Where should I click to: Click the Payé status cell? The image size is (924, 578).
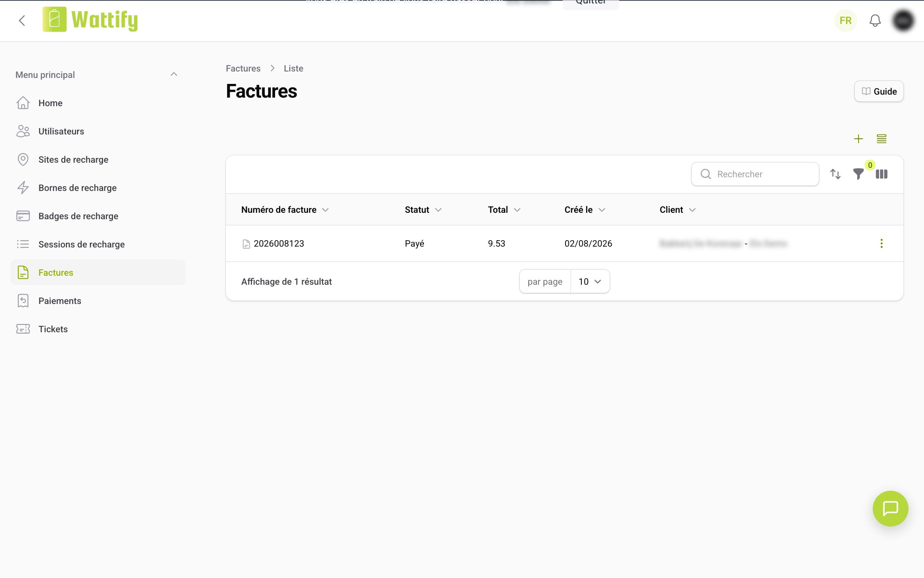click(414, 244)
